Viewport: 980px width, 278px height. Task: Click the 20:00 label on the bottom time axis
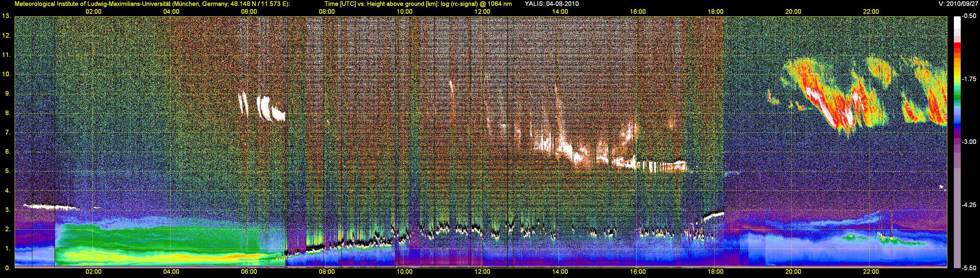(793, 272)
